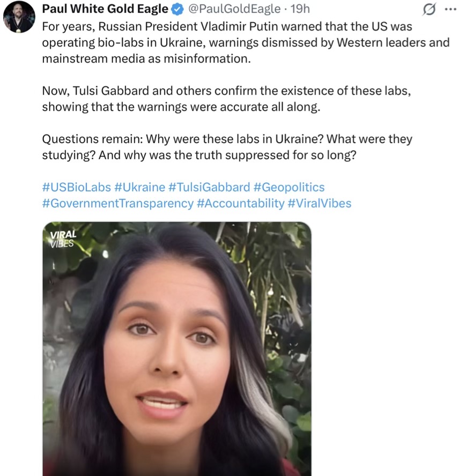Click the blue verified badge
Screen dimensions: 459x476
click(x=177, y=9)
